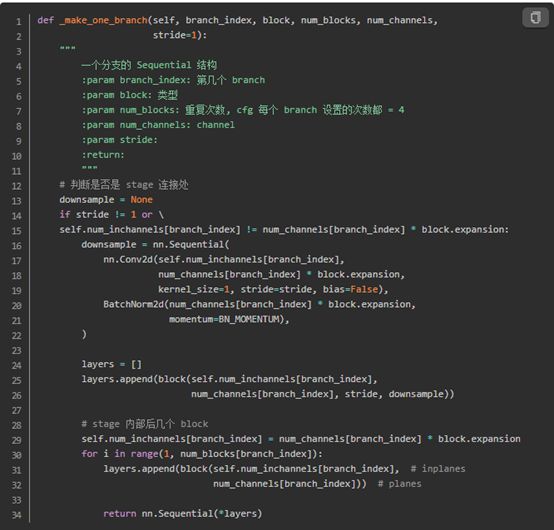Click nn.Conv2d call on line 17
This screenshot has height=530, width=554.
tap(128, 259)
